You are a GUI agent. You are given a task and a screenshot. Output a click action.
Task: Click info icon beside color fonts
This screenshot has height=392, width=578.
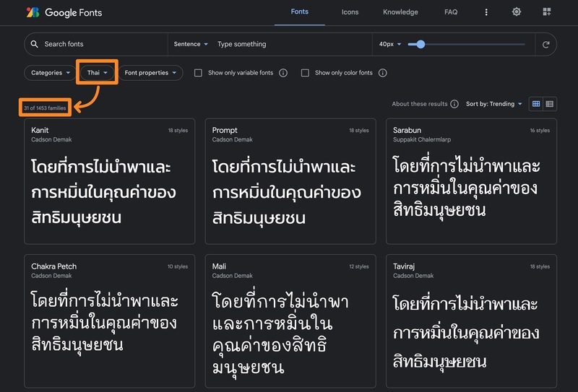(383, 73)
